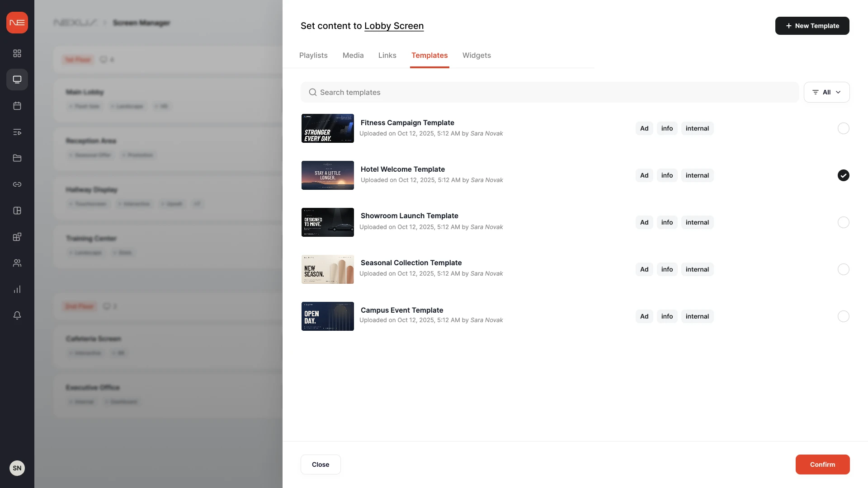Select the Fitness Campaign Template radio button
Image resolution: width=868 pixels, height=488 pixels.
click(x=843, y=128)
